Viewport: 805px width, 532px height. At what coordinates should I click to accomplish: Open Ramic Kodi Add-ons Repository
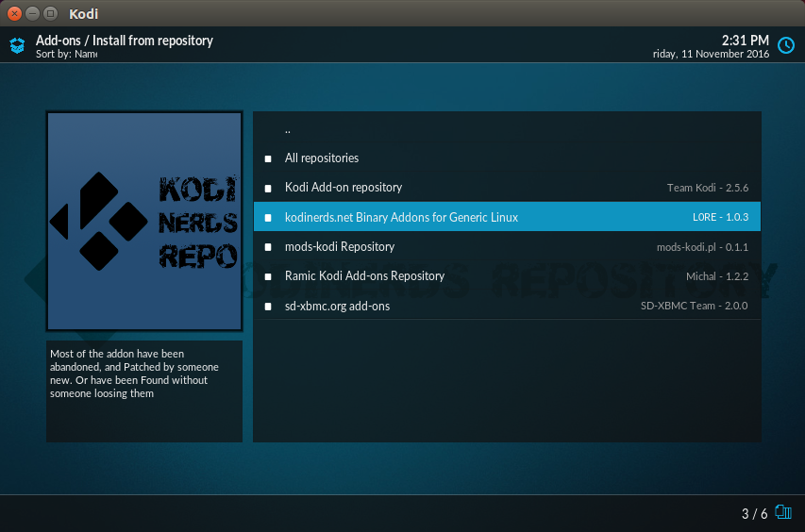[x=507, y=276]
